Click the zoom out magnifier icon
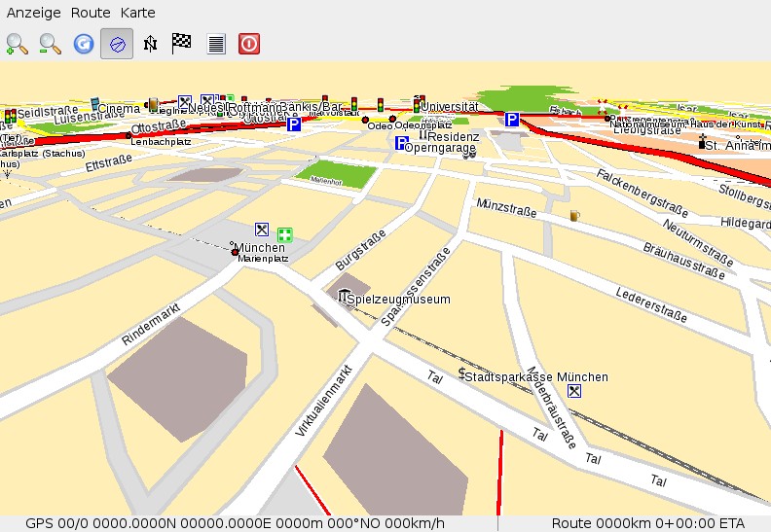 [51, 44]
